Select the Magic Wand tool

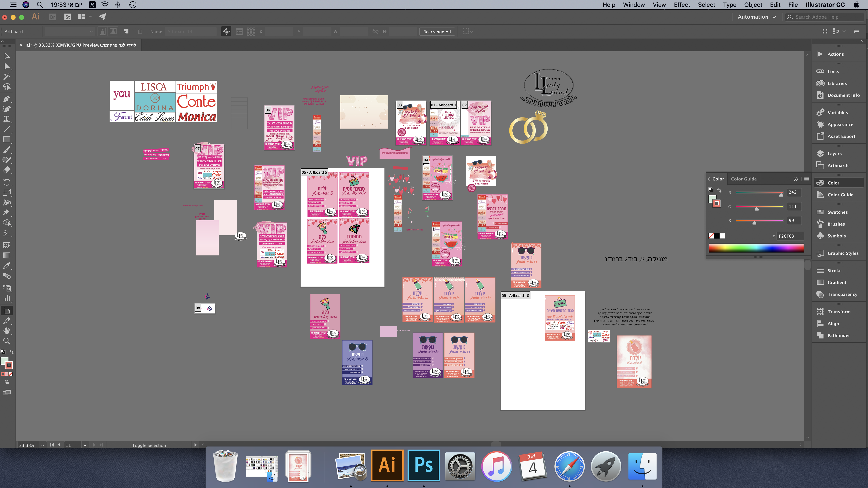(x=6, y=76)
